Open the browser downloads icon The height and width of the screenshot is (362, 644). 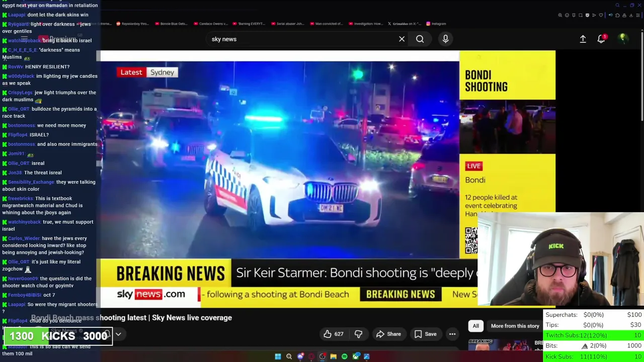click(631, 15)
